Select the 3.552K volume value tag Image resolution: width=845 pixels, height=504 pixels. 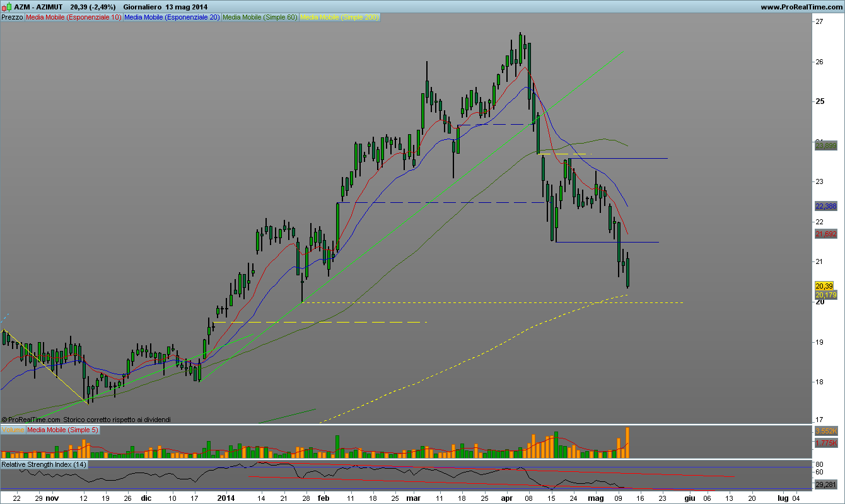825,431
